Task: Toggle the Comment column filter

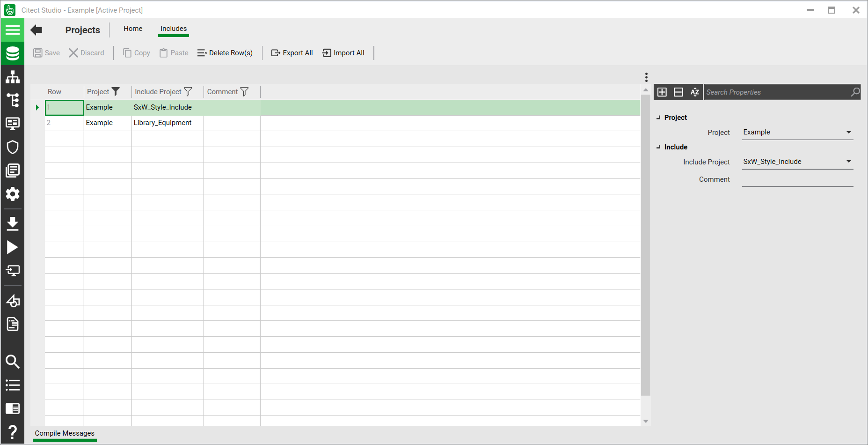Action: click(x=244, y=92)
